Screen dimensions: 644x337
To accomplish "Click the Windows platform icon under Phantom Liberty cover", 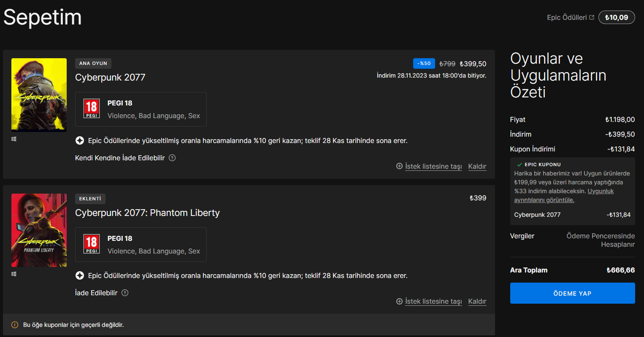I will pos(14,274).
